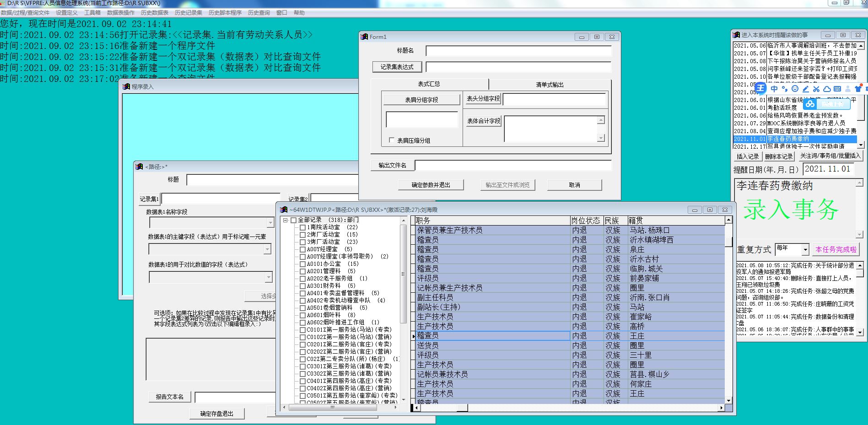Image resolution: width=868 pixels, height=425 pixels.
Task: Toggle the 中 Chinese/English mode icon
Action: [774, 89]
